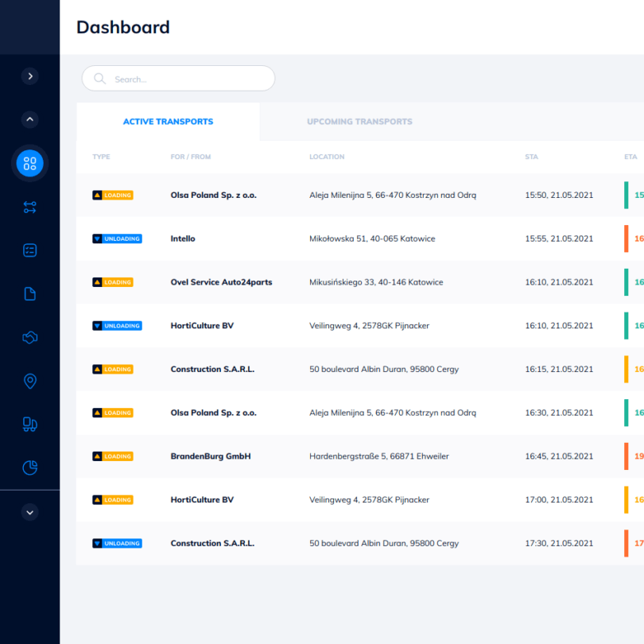
Task: Open the task checklist icon in sidebar
Action: click(29, 250)
